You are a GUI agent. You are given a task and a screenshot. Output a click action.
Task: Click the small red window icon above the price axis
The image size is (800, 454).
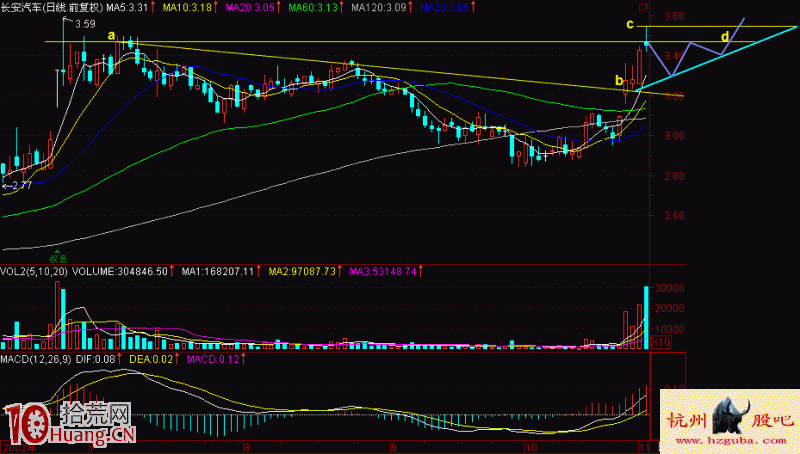tap(643, 7)
